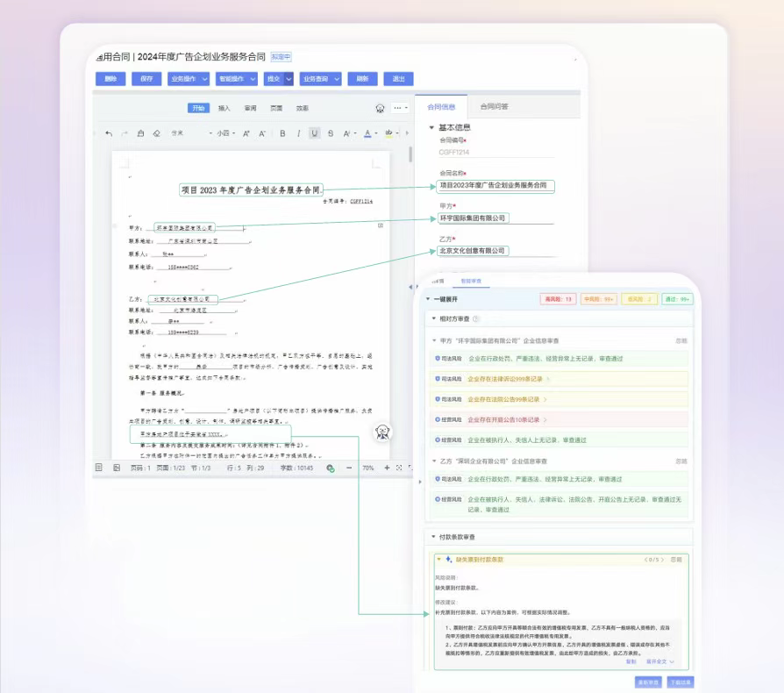Viewport: 784px width, 693px height.
Task: Click the undo arrow in editor toolbar
Action: tap(109, 133)
